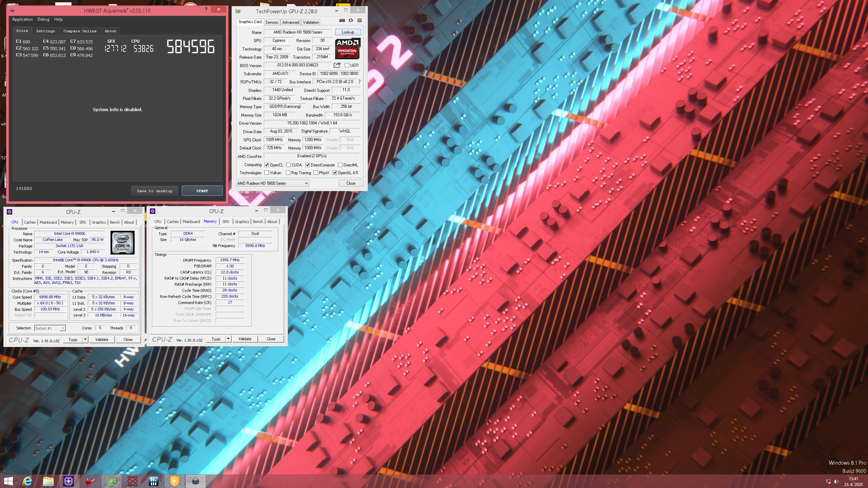Open the AMD Radeon HD 5800 Series GPU selector
Viewport: 868px width, 488px height.
[272, 183]
